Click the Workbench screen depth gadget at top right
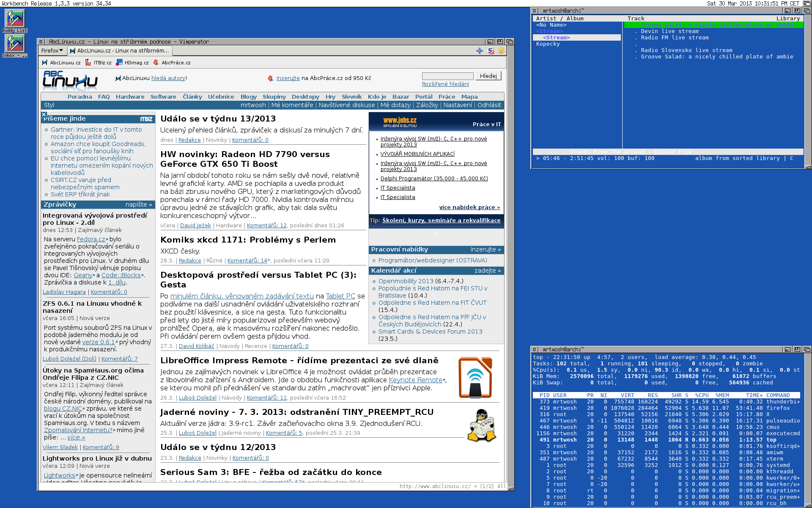Screen dimensions: 812x508 [807, 3]
